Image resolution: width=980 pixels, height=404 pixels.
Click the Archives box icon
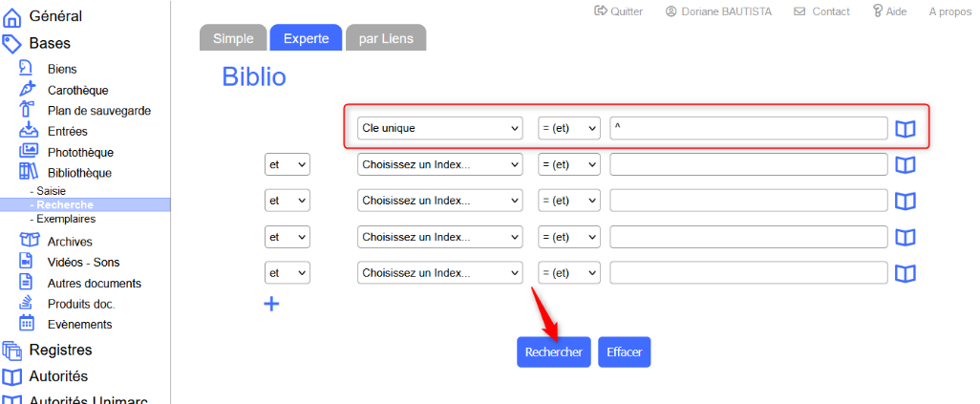pos(29,242)
